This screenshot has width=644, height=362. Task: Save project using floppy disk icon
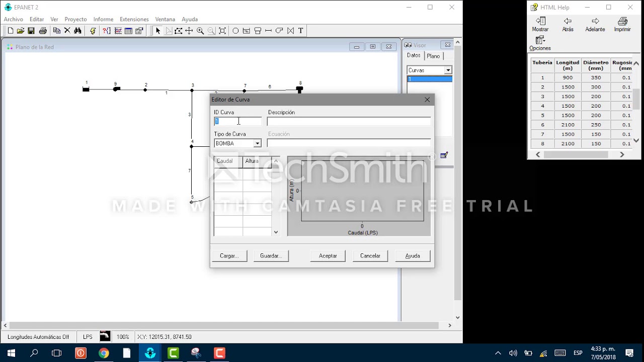point(31,31)
